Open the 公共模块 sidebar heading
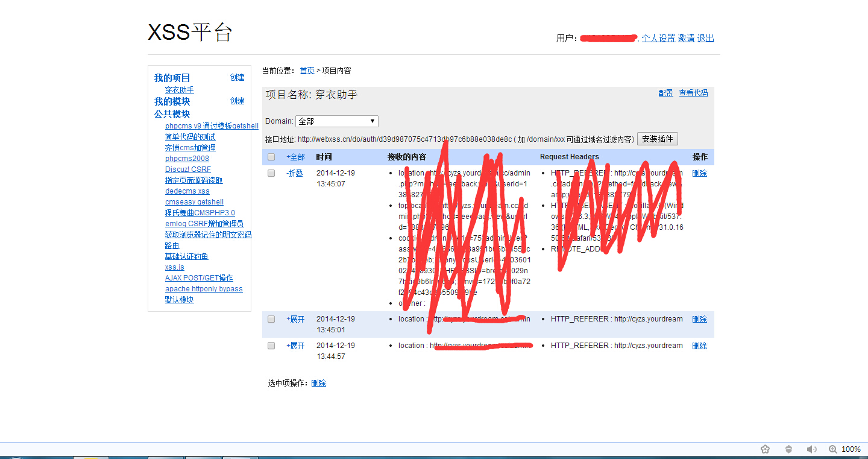This screenshot has width=868, height=459. click(x=172, y=114)
